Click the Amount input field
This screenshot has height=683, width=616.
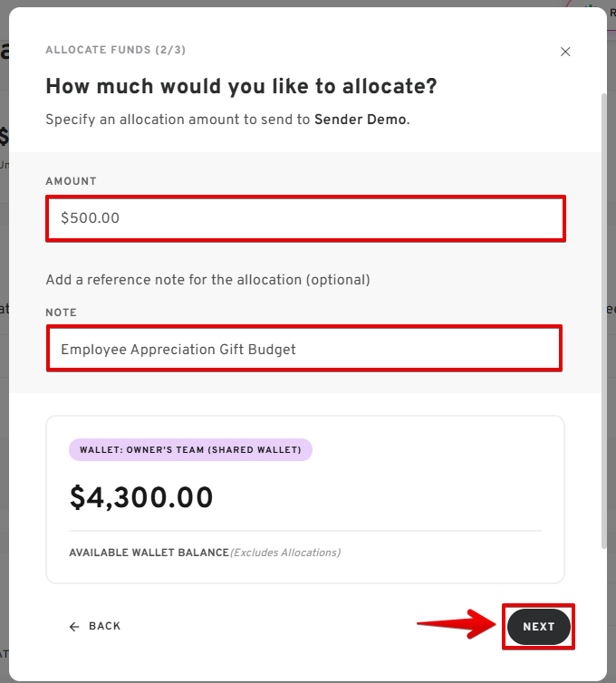[x=305, y=218]
